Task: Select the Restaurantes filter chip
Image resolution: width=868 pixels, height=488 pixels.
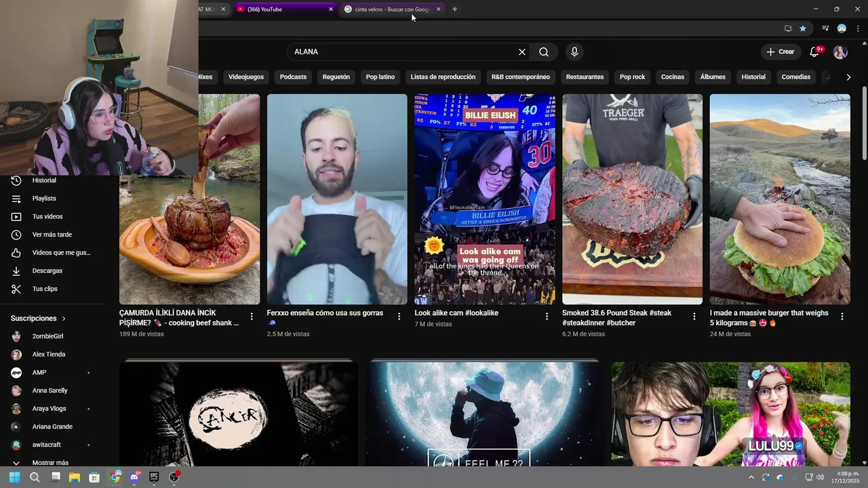Action: [x=585, y=77]
